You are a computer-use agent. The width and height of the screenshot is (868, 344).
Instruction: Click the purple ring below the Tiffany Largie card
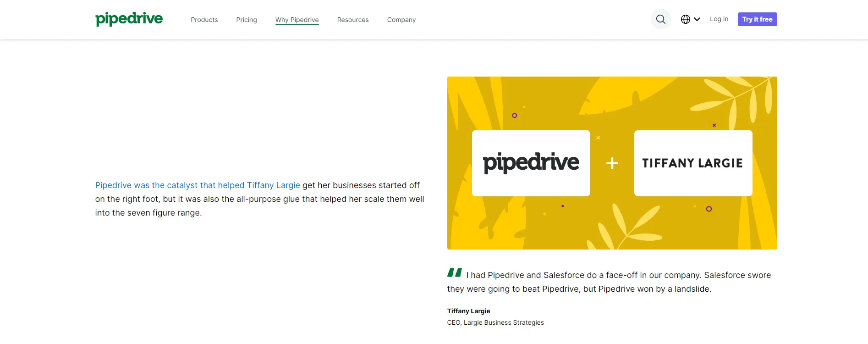[709, 209]
